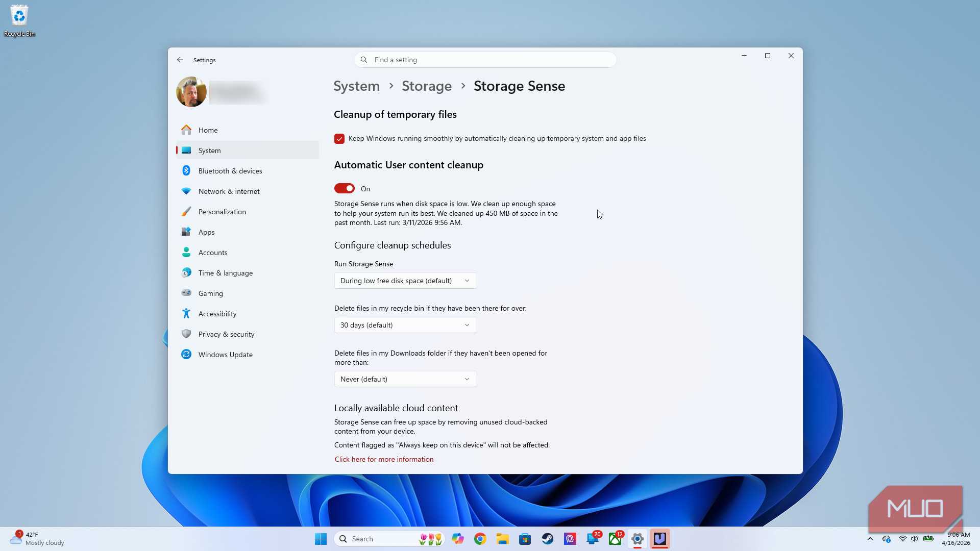Click the Settings gear on taskbar
Image resolution: width=980 pixels, height=551 pixels.
[638, 539]
